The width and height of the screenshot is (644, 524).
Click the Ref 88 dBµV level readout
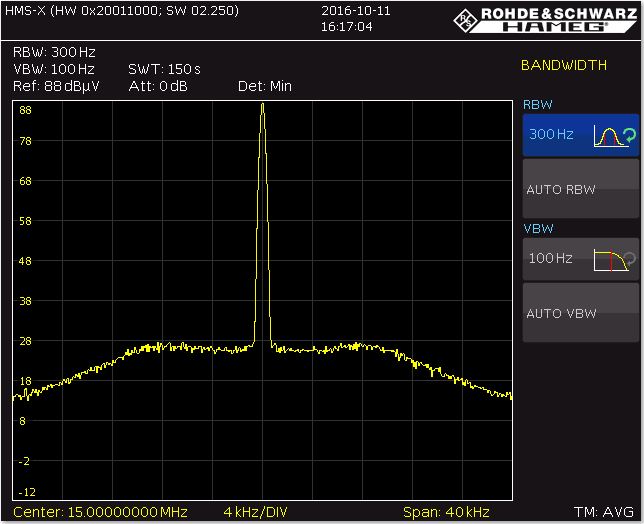pos(50,86)
